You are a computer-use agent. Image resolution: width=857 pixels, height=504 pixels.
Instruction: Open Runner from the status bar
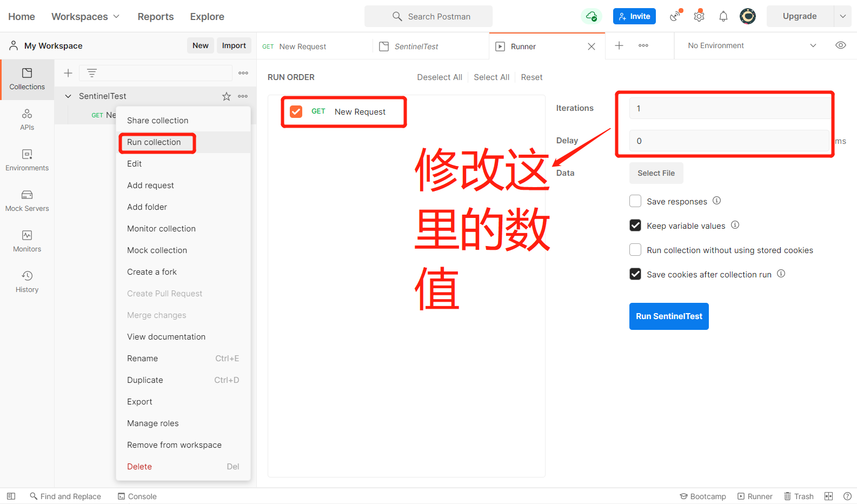point(755,496)
